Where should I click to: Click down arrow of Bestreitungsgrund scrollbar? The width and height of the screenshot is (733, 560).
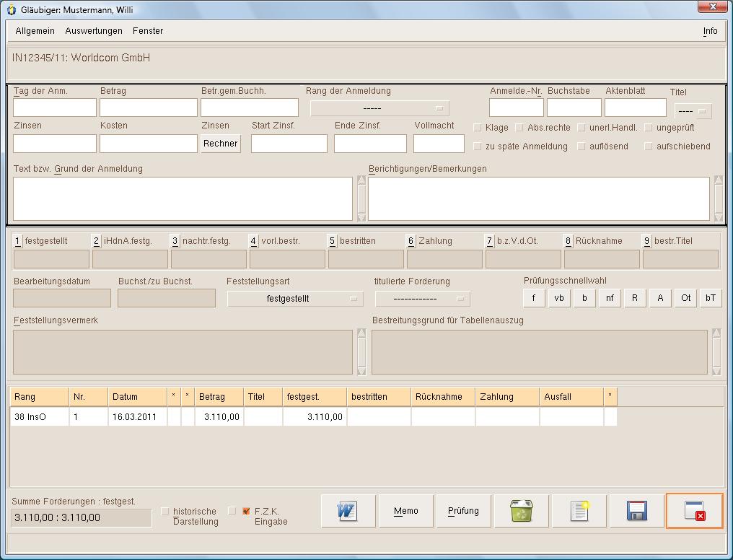[x=716, y=371]
